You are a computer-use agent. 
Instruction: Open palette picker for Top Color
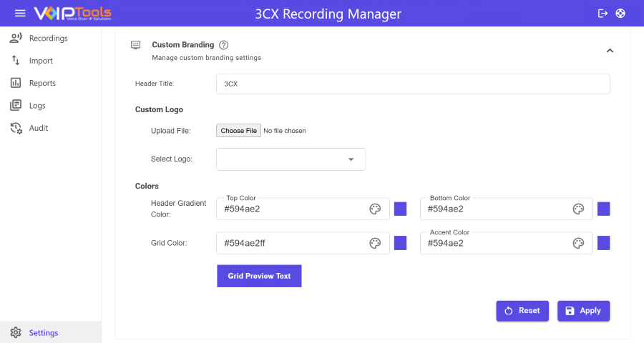[375, 209]
